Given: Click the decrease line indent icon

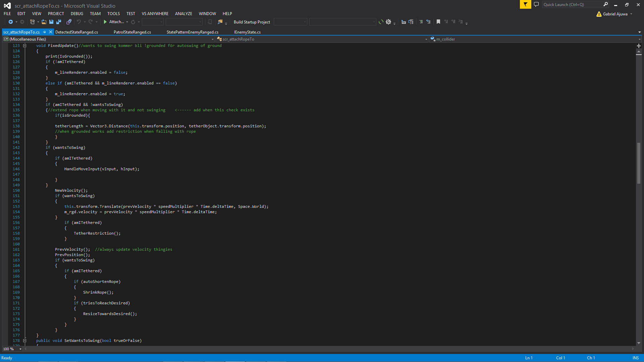Looking at the screenshot, I should [421, 22].
